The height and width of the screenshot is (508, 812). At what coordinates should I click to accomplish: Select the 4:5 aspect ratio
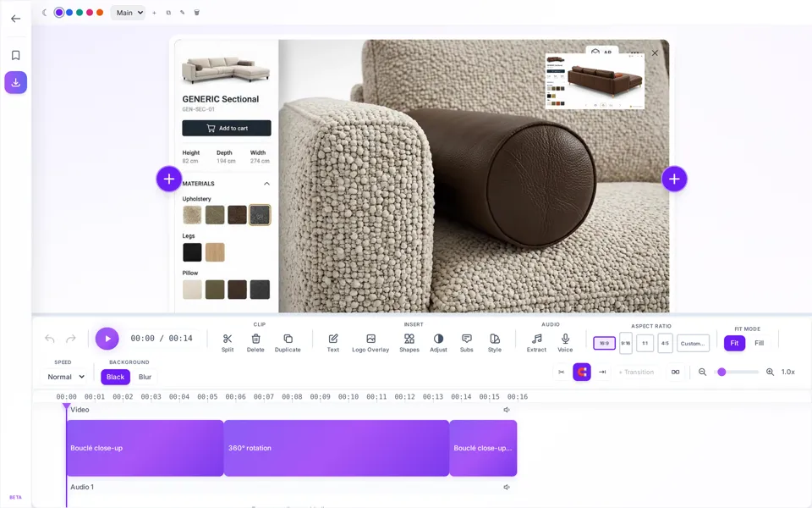coord(665,343)
